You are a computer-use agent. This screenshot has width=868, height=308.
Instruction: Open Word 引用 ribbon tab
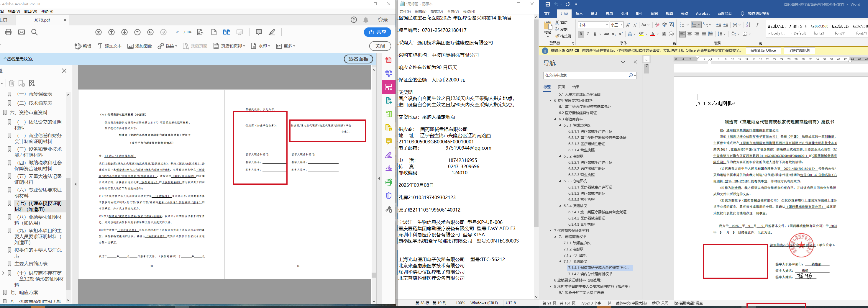(624, 14)
